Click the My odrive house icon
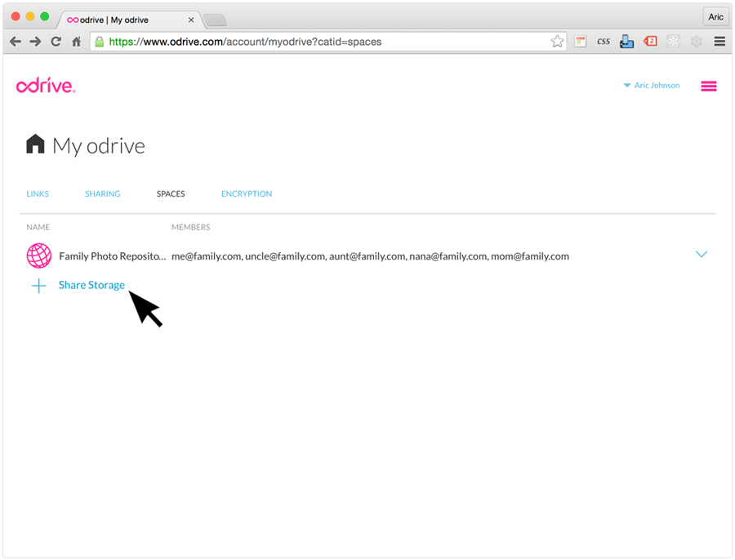This screenshot has height=560, width=735. pyautogui.click(x=35, y=144)
